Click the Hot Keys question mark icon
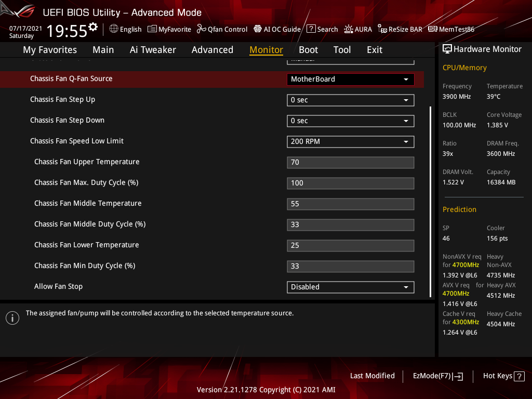 519,376
